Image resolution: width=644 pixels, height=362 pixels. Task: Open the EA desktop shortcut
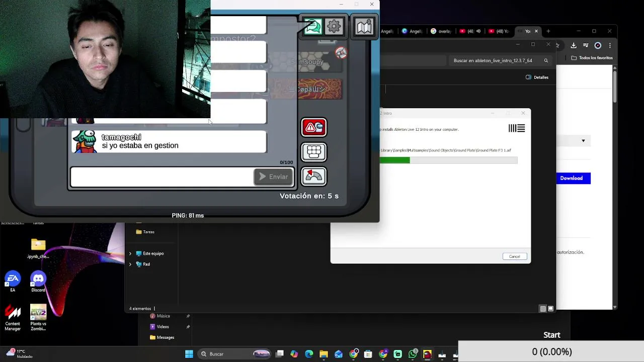point(13,282)
